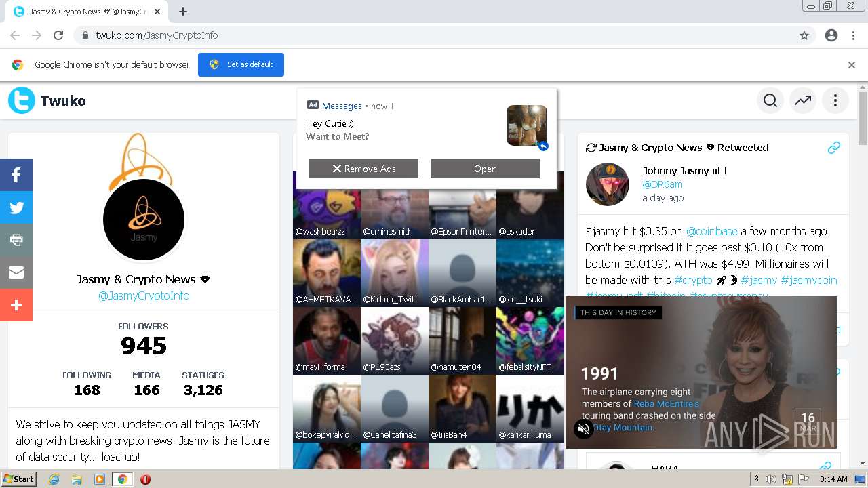Open Chrome profile avatar icon
Viewport: 868px width, 488px height.
point(831,35)
